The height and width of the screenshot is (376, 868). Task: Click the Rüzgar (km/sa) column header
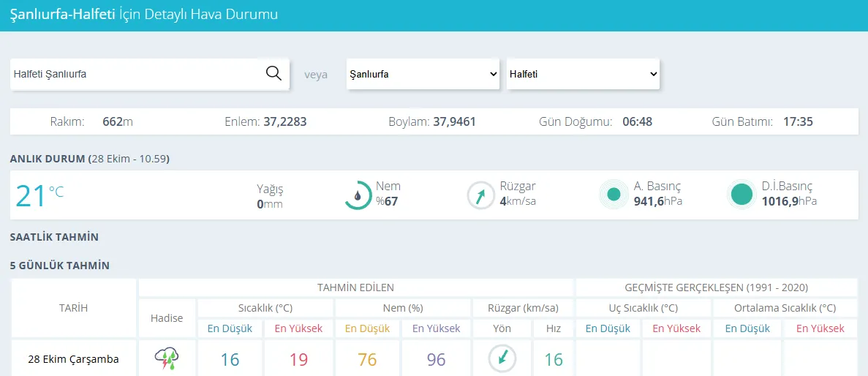(x=523, y=308)
